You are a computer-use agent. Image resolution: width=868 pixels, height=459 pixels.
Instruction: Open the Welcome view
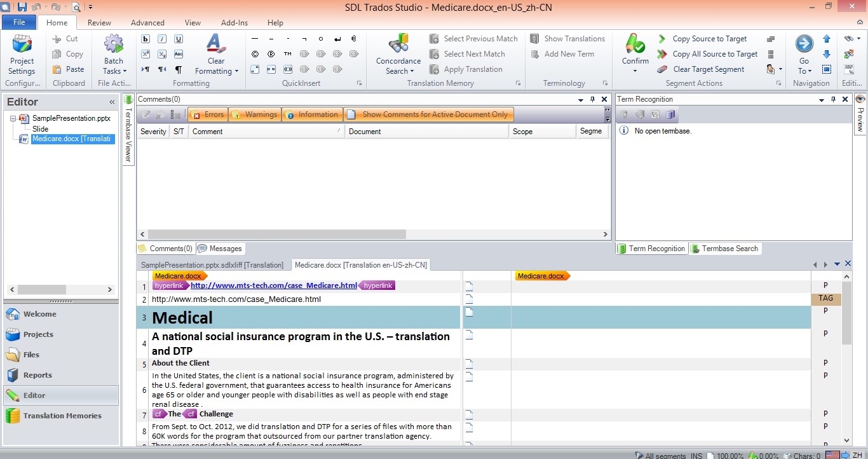pyautogui.click(x=61, y=314)
